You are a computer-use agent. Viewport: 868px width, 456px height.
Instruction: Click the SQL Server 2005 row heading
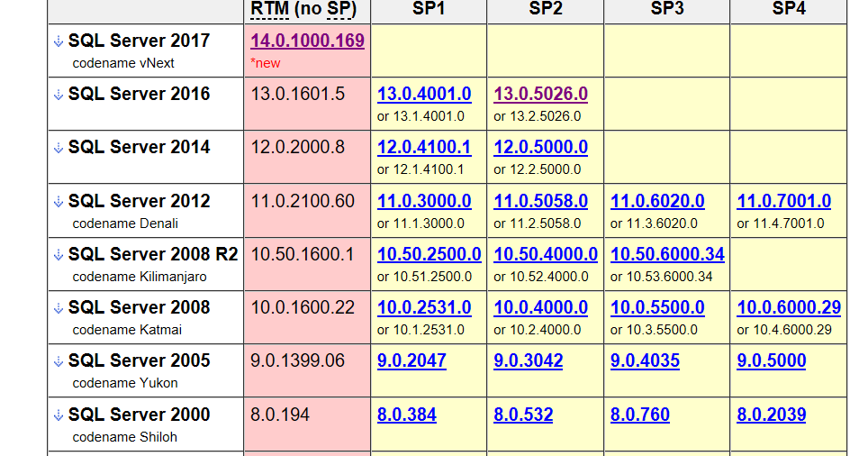[x=139, y=360]
